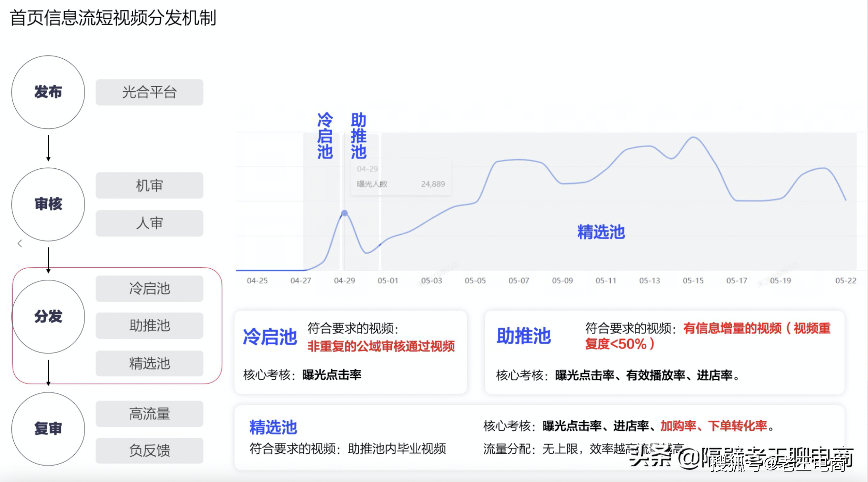Screen dimensions: 868x482
Task: Click the 精选池 gray box in flowchart
Action: point(149,363)
